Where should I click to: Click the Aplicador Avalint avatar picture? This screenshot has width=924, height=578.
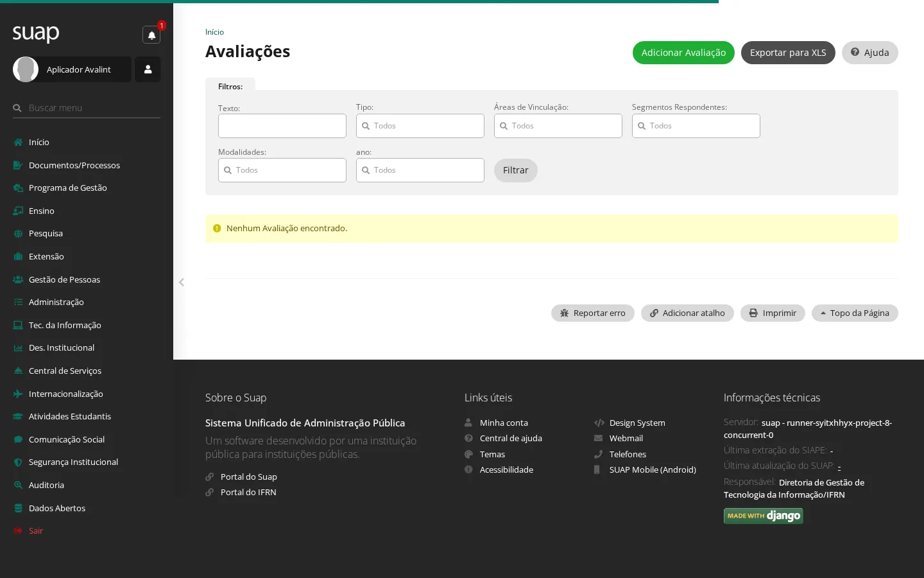tap(26, 69)
